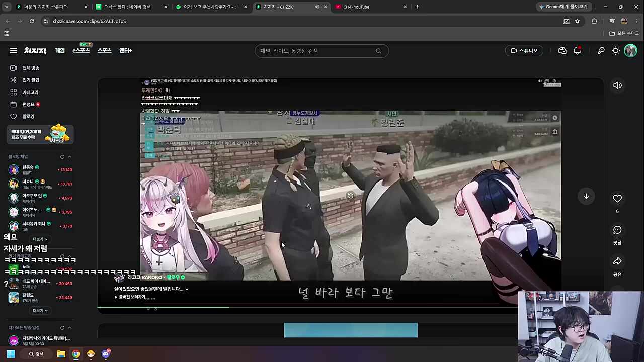Click the Windows taskbar 검색 box
This screenshot has height=362, width=644.
tap(36, 354)
